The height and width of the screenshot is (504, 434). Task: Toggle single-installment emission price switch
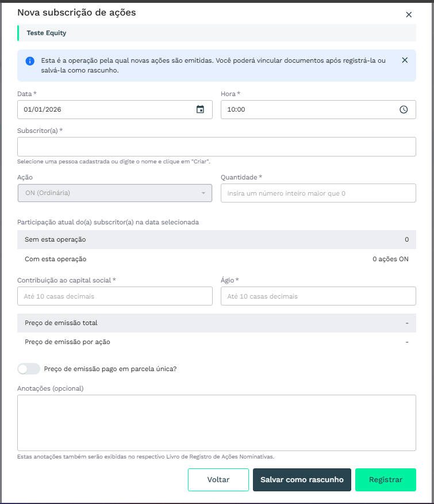pos(29,369)
